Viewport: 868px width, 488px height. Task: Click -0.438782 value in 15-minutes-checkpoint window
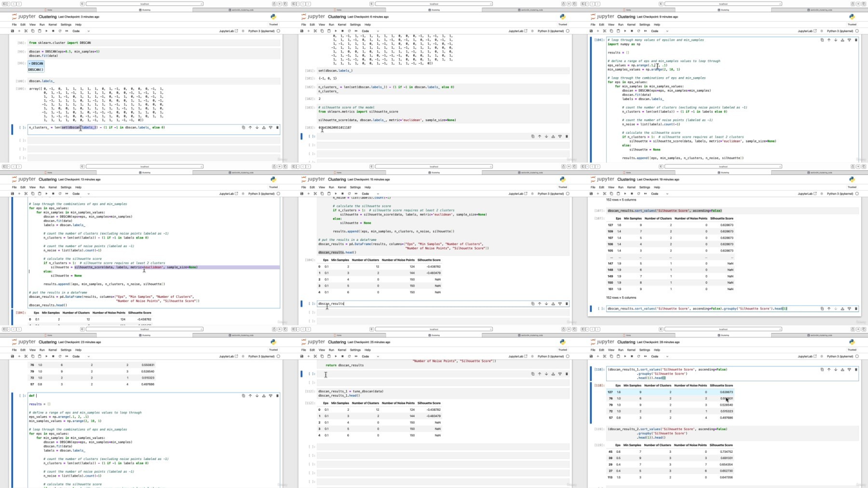pyautogui.click(x=433, y=266)
